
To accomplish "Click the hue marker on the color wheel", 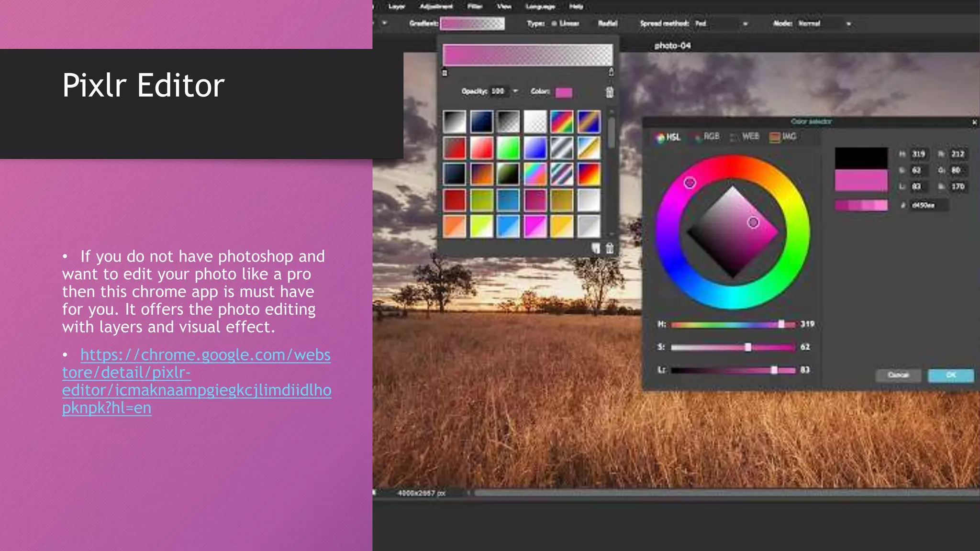I will 690,183.
